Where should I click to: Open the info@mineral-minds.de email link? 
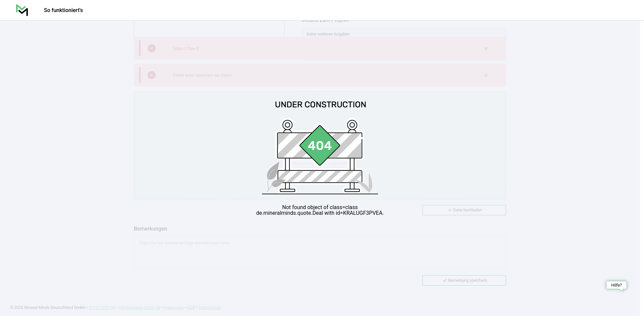[x=139, y=308]
